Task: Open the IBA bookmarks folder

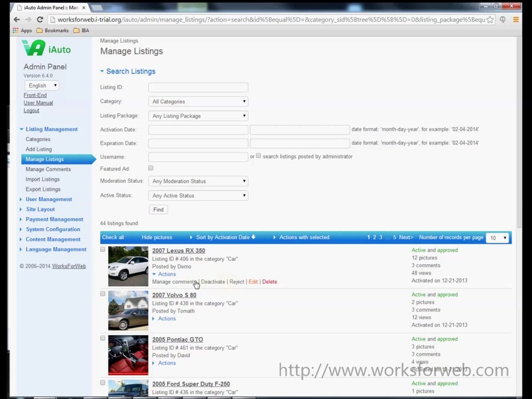Action: (x=81, y=30)
